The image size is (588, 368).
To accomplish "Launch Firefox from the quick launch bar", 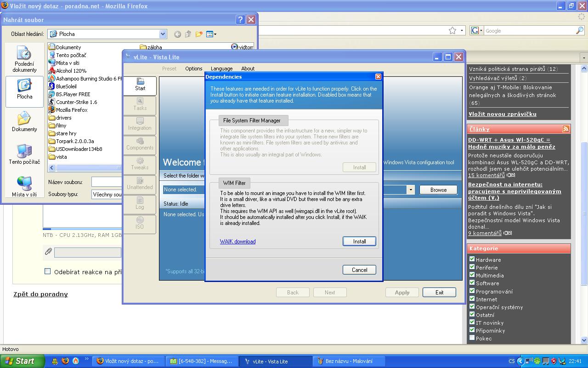I will (65, 361).
